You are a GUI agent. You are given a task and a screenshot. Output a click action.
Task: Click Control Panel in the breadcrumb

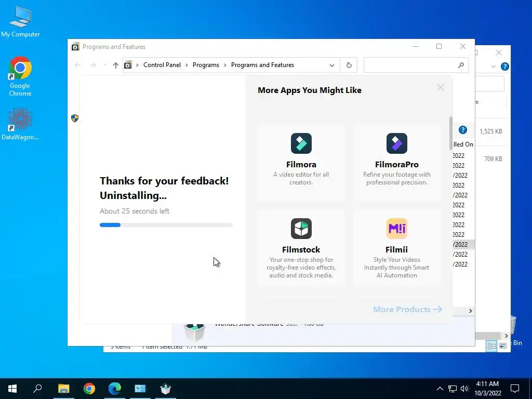tap(162, 65)
